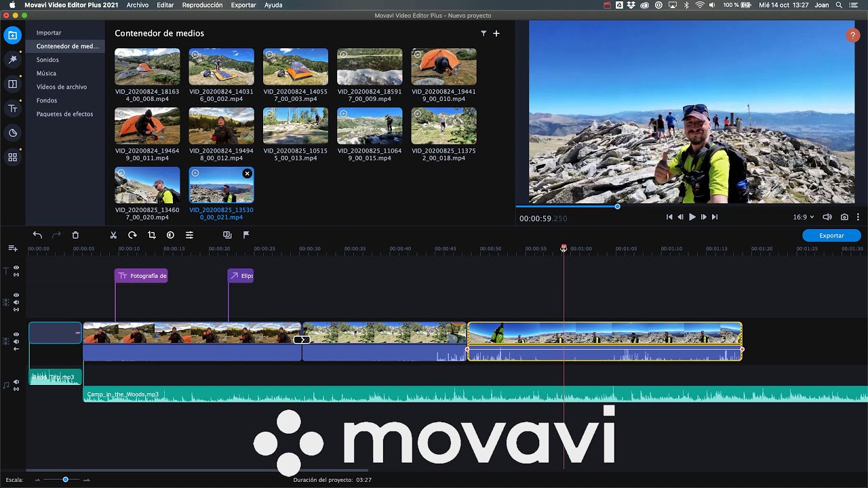
Task: Open Color adjustments tool
Action: (x=170, y=235)
